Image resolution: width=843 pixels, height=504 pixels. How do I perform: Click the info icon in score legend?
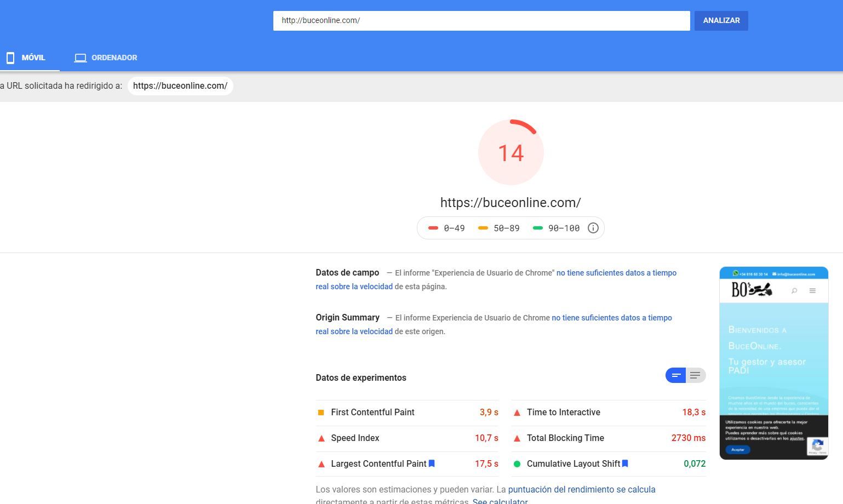coord(593,228)
